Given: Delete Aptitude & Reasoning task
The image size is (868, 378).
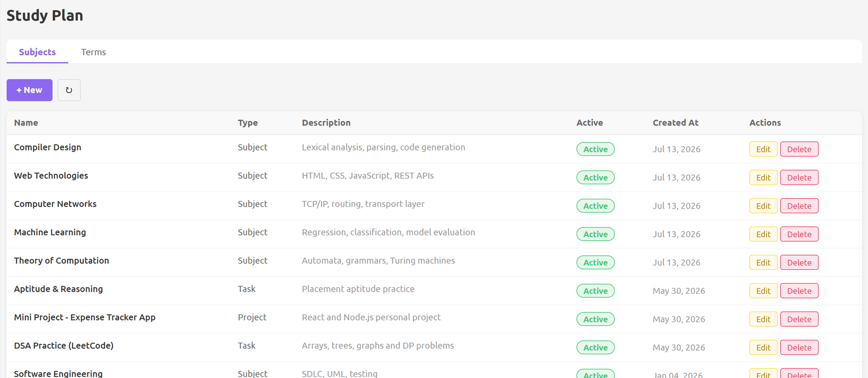Looking at the screenshot, I should 799,291.
